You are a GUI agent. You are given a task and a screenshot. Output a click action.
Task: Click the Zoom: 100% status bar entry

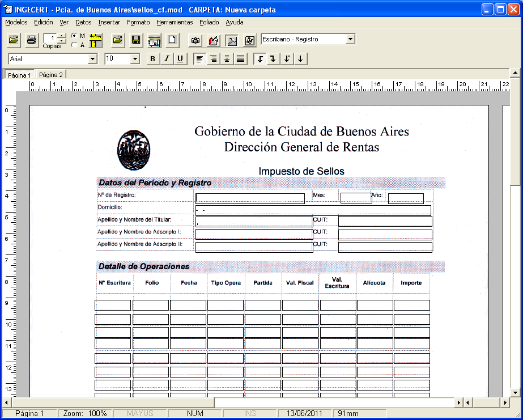pyautogui.click(x=85, y=414)
